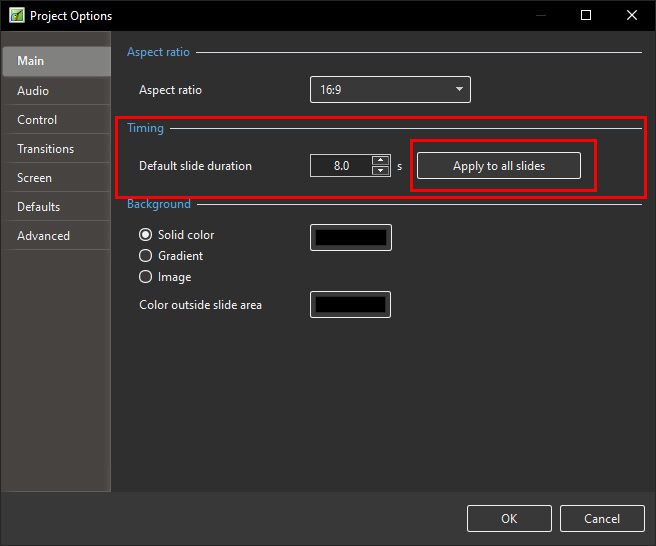This screenshot has width=656, height=546.
Task: Open the Defaults tab
Action: tap(38, 207)
